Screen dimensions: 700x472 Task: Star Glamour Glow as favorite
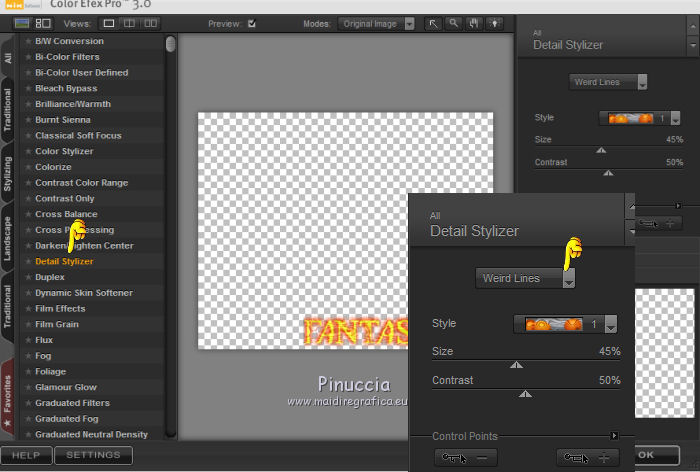28,387
